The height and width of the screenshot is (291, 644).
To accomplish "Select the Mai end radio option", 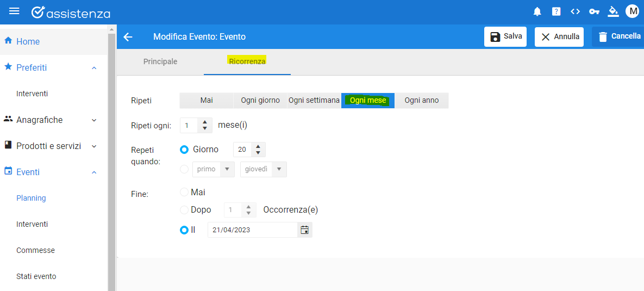I will click(184, 192).
